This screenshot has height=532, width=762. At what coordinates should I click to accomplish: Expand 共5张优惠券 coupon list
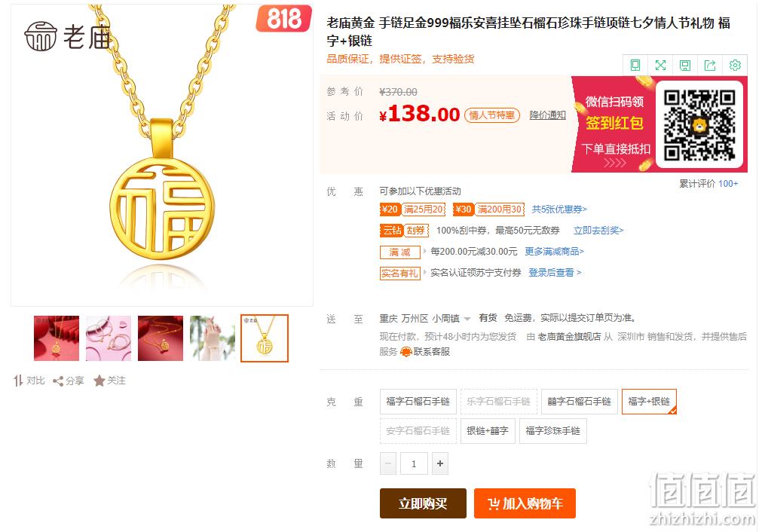click(559, 209)
